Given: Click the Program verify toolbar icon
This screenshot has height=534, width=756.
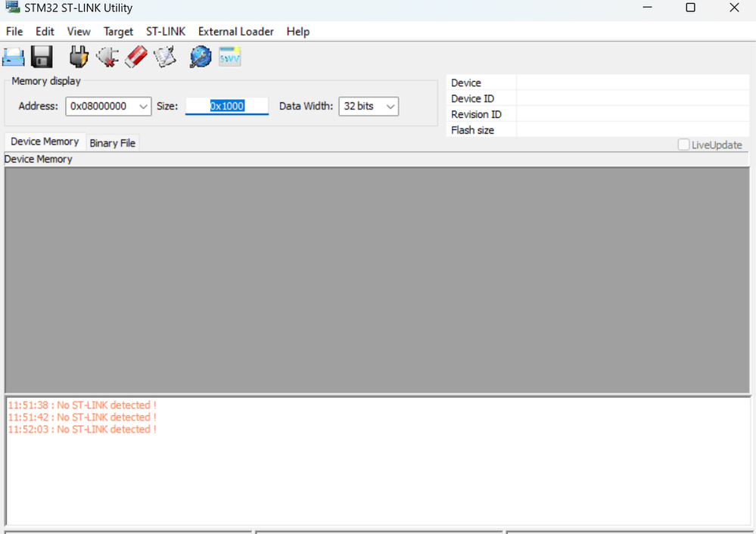Looking at the screenshot, I should coord(165,57).
